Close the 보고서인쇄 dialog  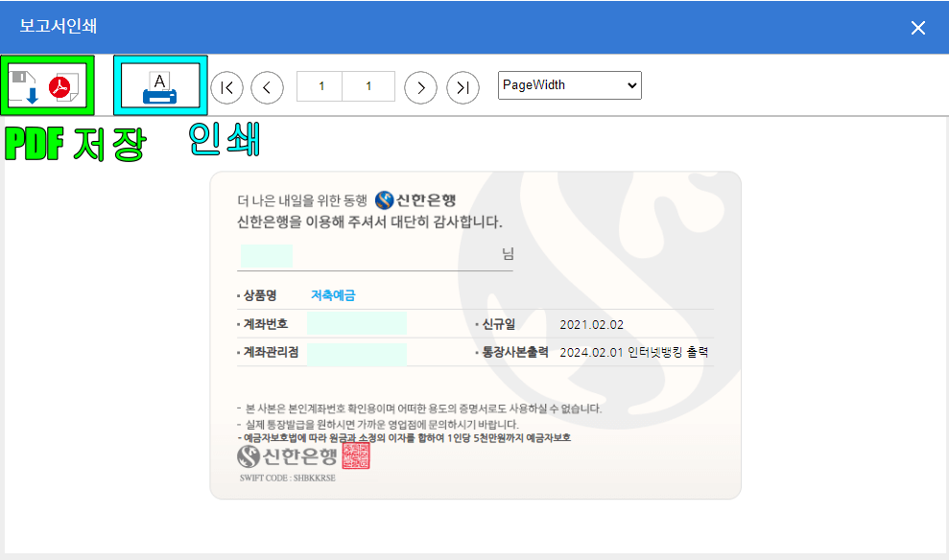918,28
